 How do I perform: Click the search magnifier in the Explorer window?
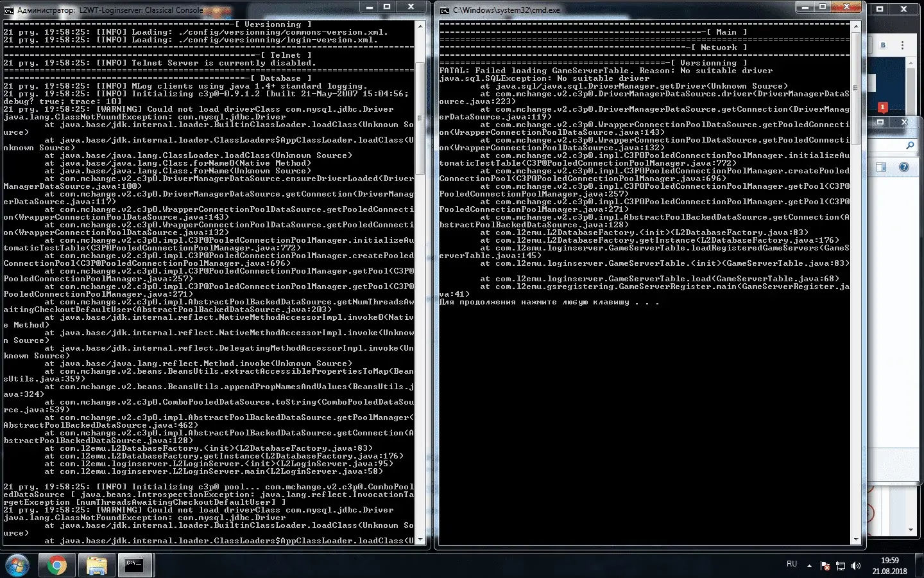(909, 146)
